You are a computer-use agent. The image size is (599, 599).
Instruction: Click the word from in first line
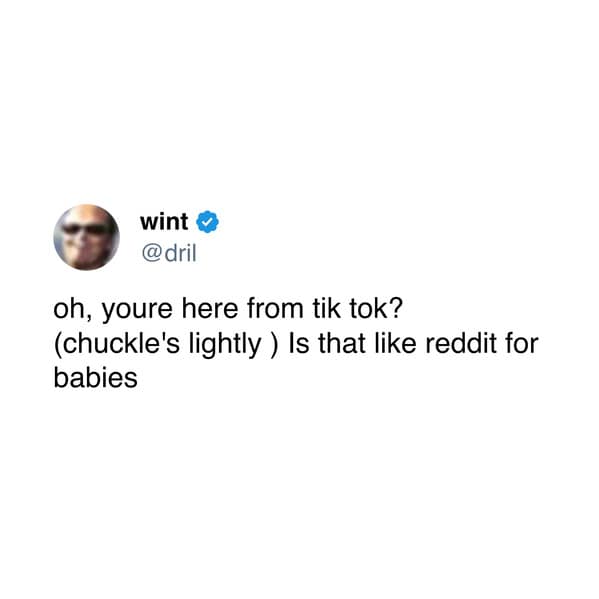[275, 309]
